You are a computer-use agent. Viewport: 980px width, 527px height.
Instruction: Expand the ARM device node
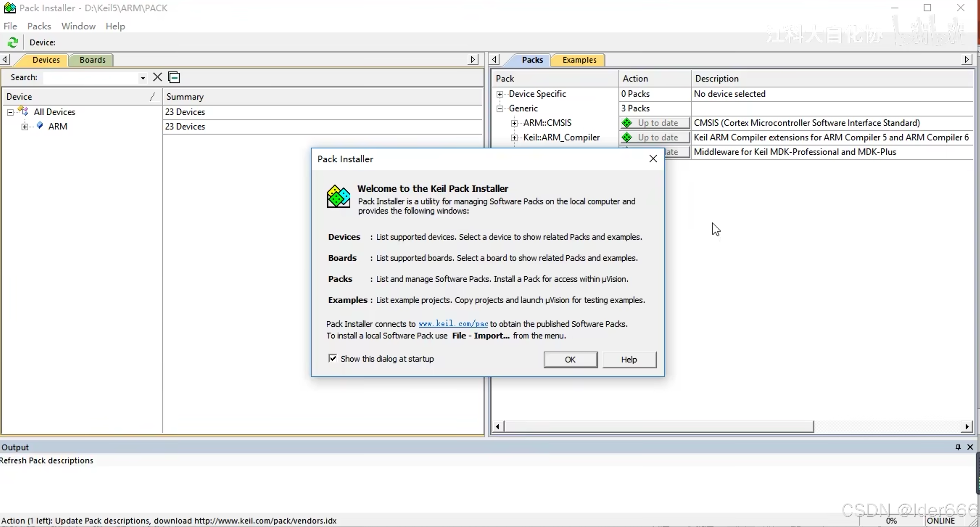pos(25,127)
